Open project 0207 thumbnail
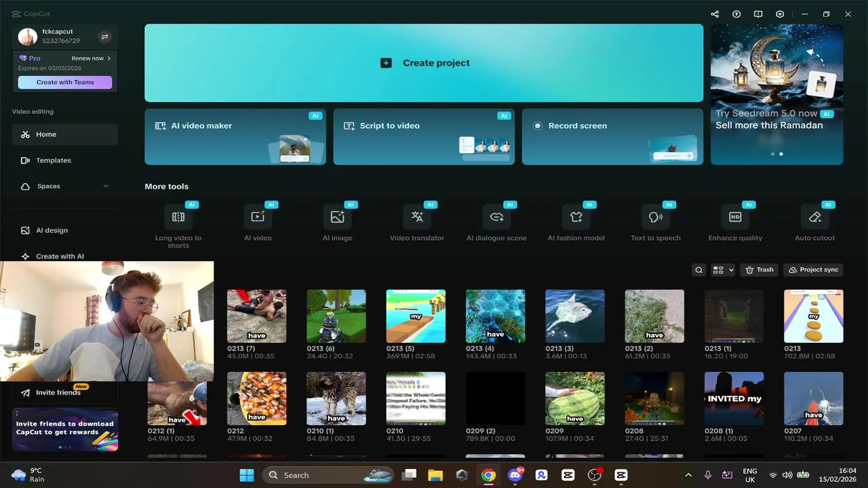Image resolution: width=868 pixels, height=488 pixels. click(814, 398)
